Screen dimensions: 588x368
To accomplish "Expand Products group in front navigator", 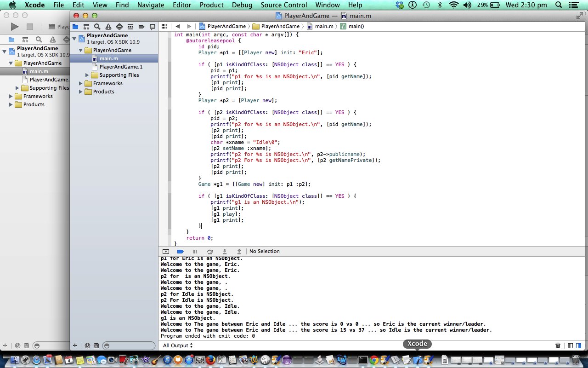I will click(x=81, y=92).
